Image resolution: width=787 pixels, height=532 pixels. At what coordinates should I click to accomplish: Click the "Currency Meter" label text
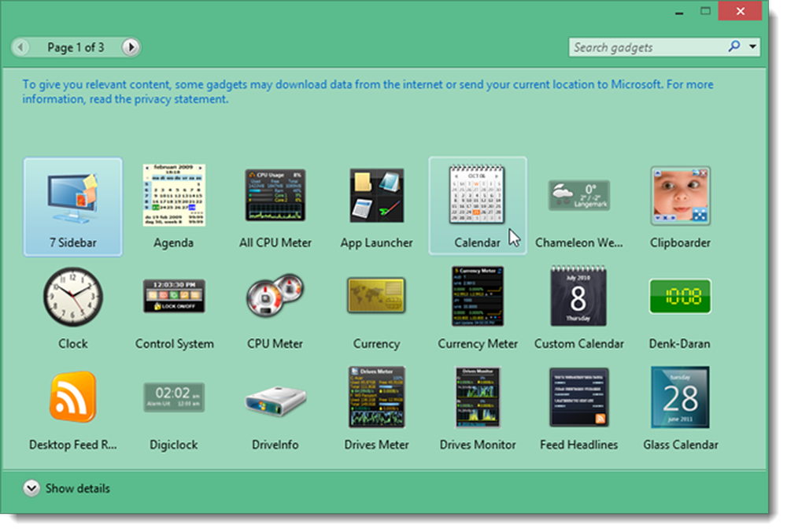click(478, 344)
